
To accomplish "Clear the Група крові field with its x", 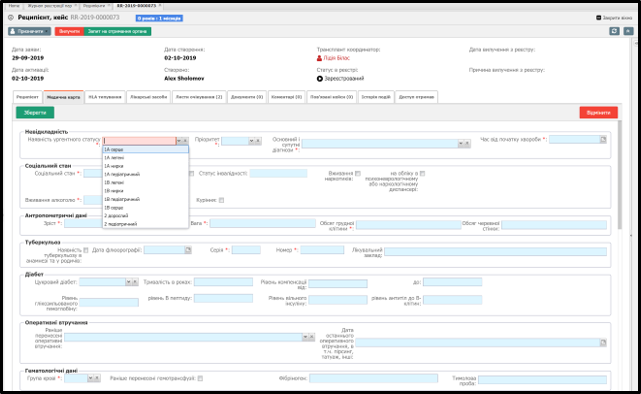I will [97, 378].
